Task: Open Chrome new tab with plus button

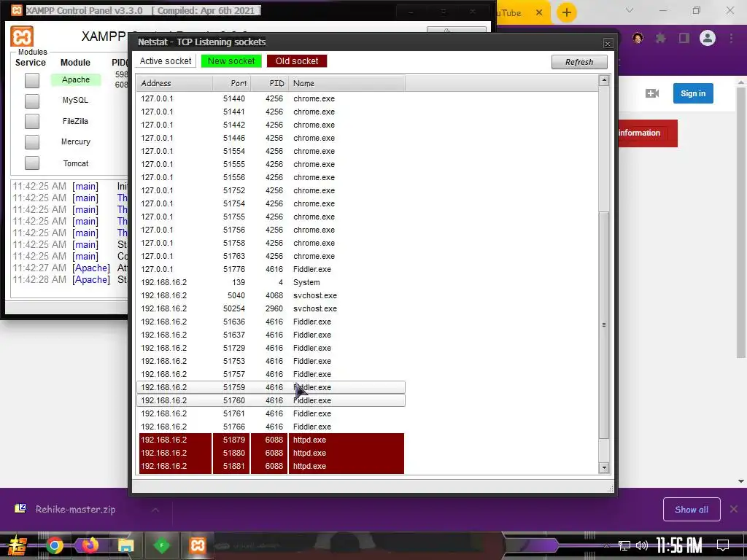Action: click(566, 13)
